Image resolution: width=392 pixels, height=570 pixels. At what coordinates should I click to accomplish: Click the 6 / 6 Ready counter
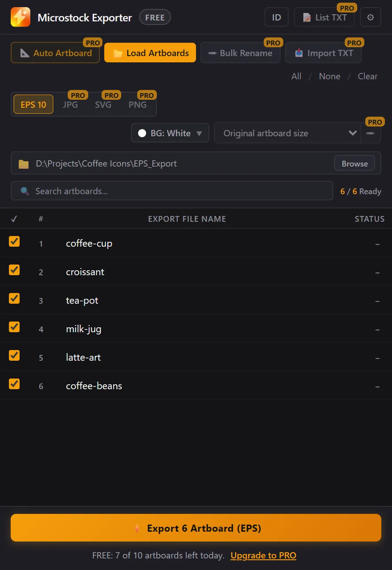click(x=361, y=191)
